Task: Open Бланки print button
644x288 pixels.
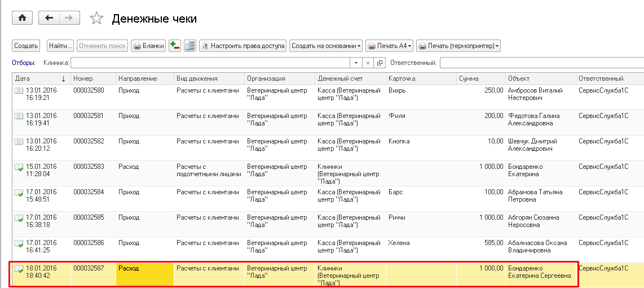Action: pyautogui.click(x=148, y=46)
